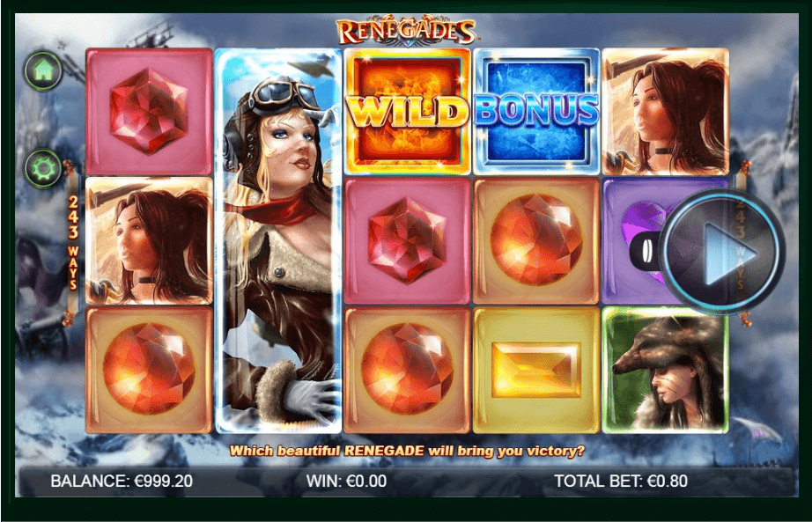Screen dimensions: 812x522
Task: Click the TOTAL BET amount display
Action: click(x=621, y=482)
